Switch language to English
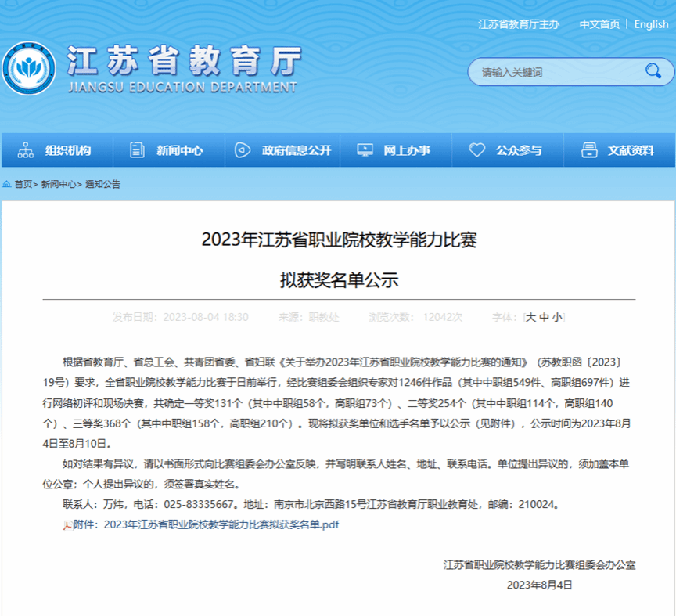The height and width of the screenshot is (616, 676). pyautogui.click(x=651, y=24)
